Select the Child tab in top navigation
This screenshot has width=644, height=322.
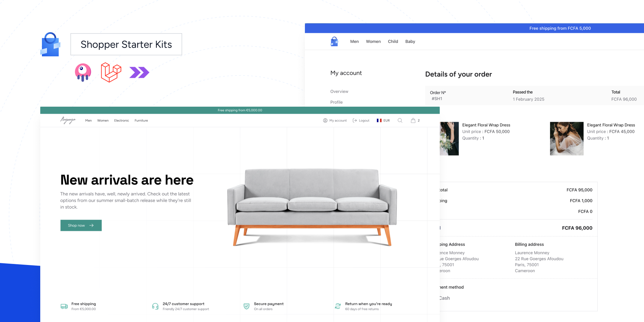pyautogui.click(x=393, y=41)
